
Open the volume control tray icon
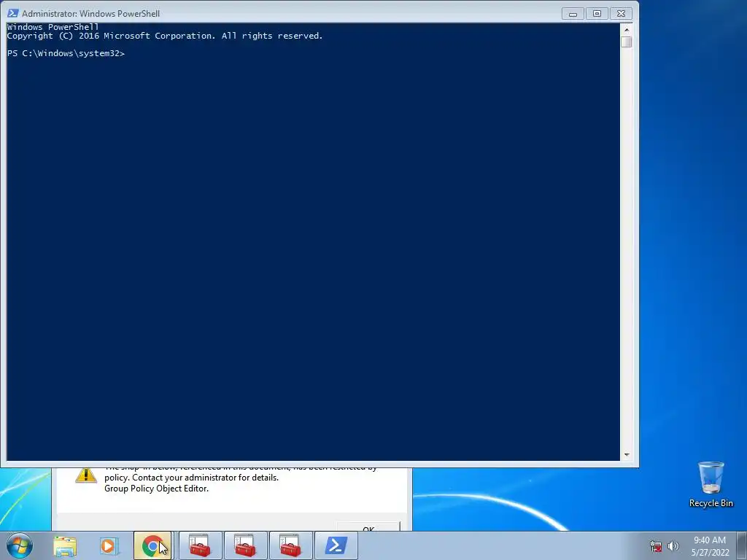[673, 546]
